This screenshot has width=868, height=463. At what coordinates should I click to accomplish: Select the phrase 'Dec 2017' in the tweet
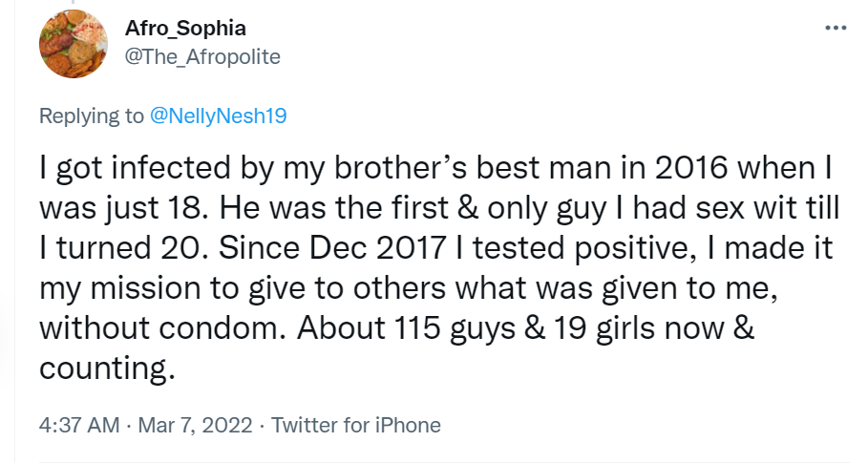[x=377, y=248]
